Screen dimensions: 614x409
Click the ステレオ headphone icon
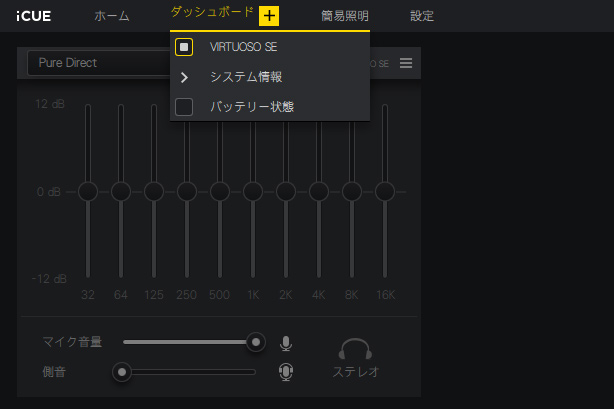(355, 348)
